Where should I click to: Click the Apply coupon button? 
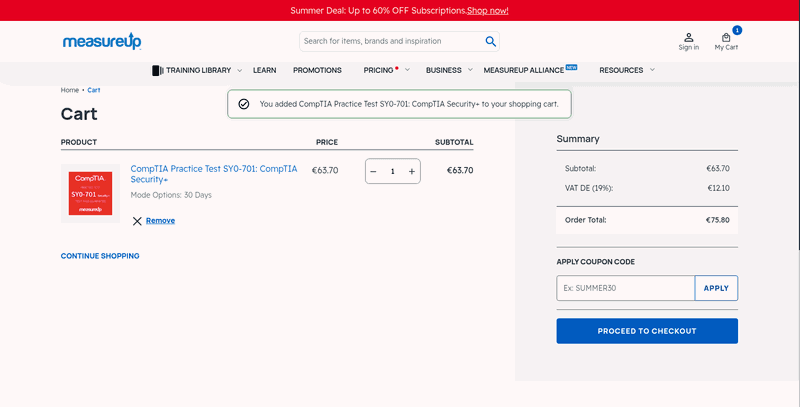tap(716, 288)
